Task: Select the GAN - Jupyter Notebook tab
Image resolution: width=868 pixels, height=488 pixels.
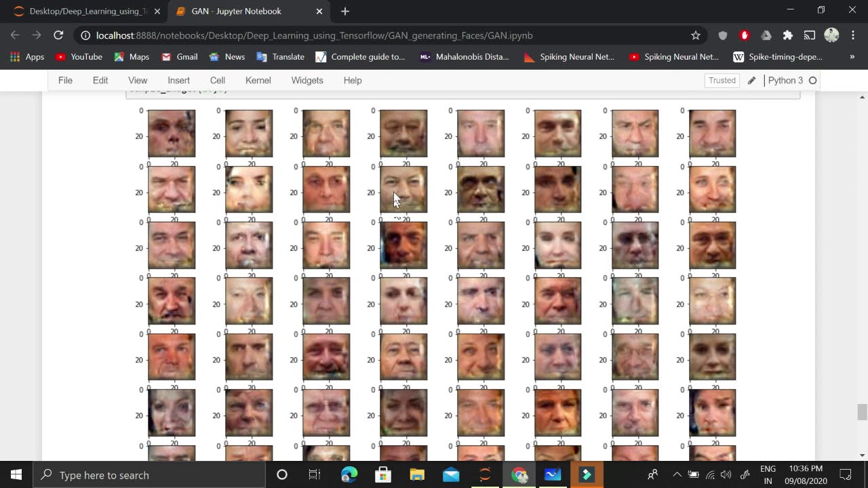Action: click(248, 12)
